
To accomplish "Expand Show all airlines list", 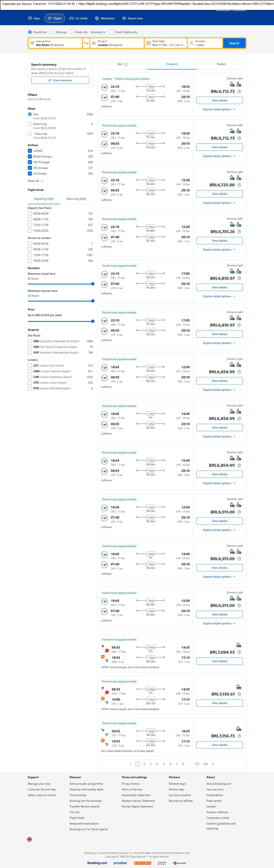I will pyautogui.click(x=35, y=181).
